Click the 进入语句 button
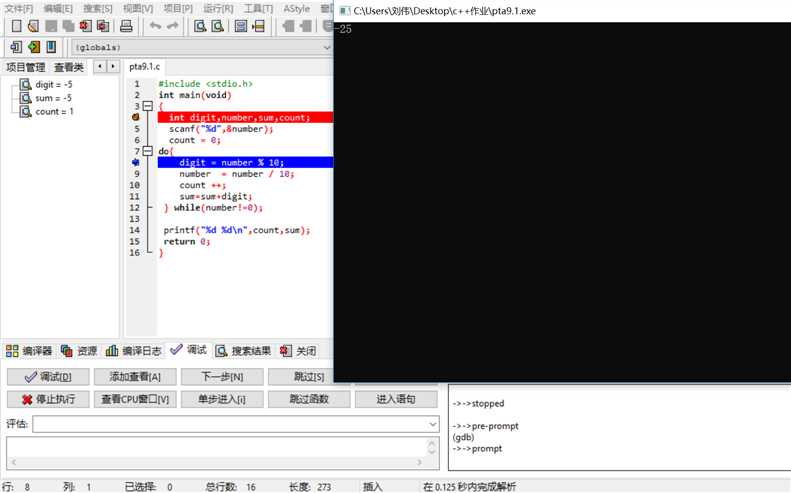 pyautogui.click(x=396, y=399)
